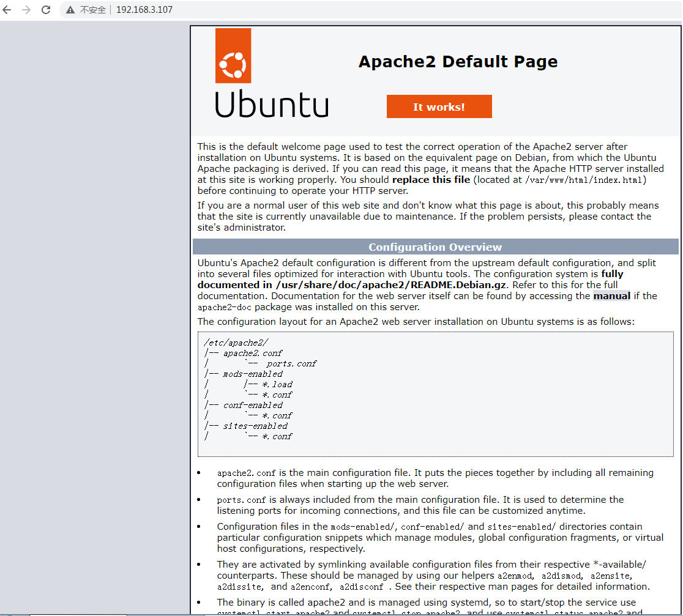The height and width of the screenshot is (616, 683).
Task: Click the "a2ensite" helper name
Action: (610, 576)
